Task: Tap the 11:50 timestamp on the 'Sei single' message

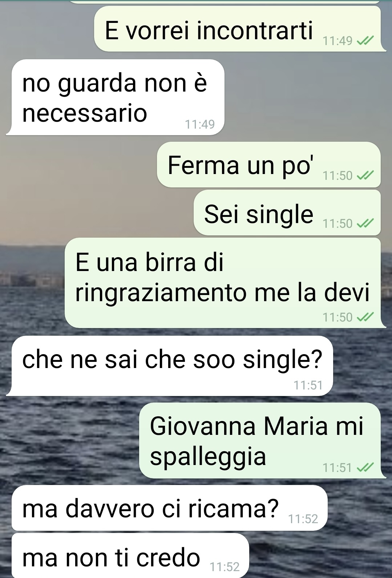Action: 338,223
